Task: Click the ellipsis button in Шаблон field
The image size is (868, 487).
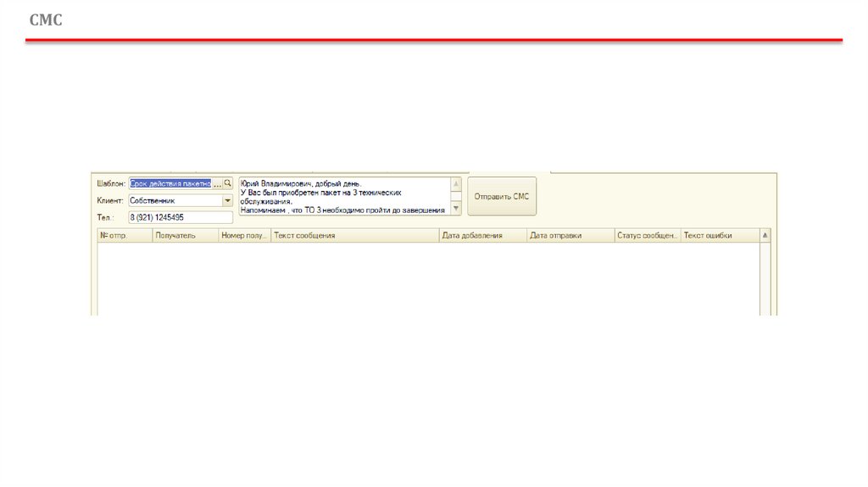Action: pos(217,183)
